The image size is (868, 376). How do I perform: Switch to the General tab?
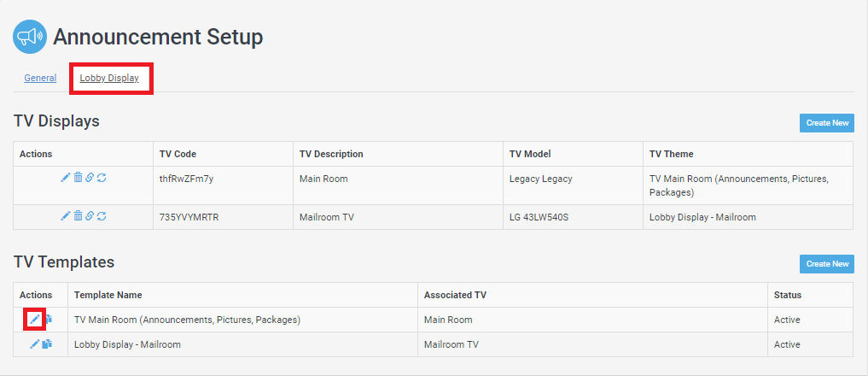click(40, 78)
